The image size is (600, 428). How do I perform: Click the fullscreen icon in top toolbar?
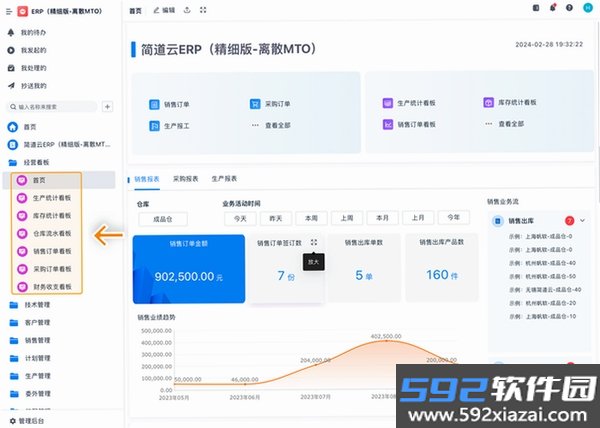pos(203,10)
